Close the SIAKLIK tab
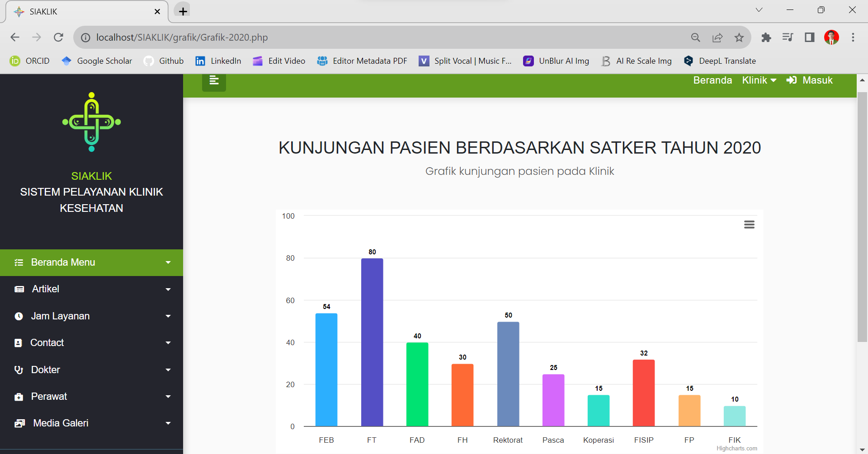The height and width of the screenshot is (454, 868). [157, 12]
